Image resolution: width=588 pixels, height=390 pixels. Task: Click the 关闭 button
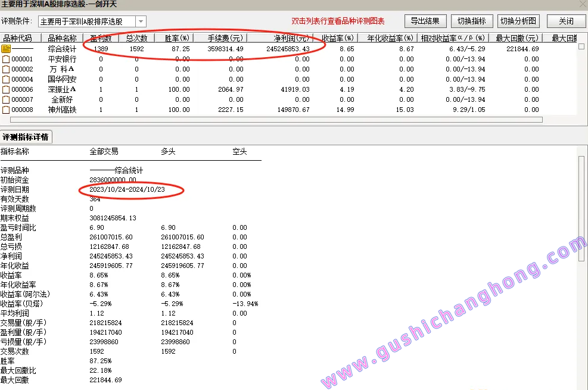coord(566,21)
